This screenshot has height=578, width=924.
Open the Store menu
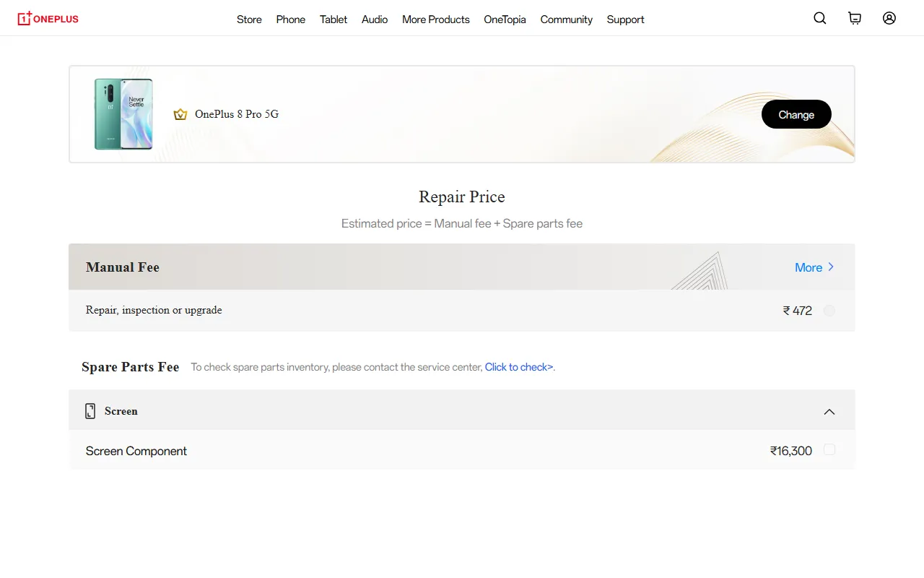249,20
